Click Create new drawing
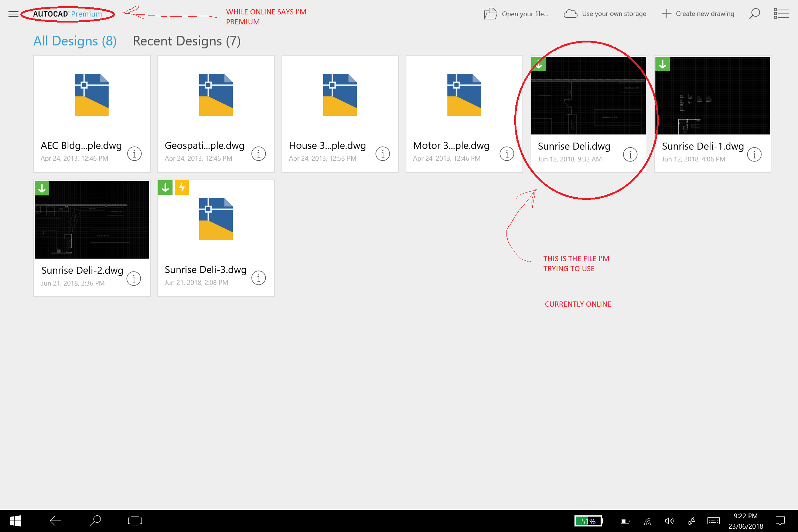 pos(698,14)
